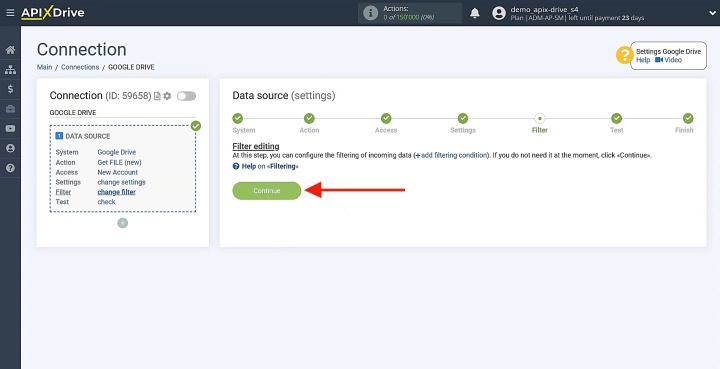
Task: Click the green Continue button
Action: (267, 191)
